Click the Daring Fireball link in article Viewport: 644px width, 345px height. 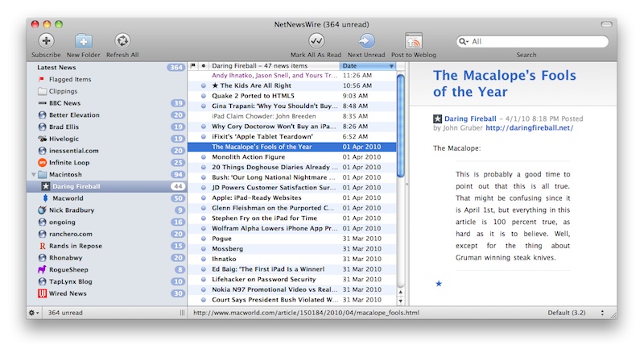(x=470, y=118)
